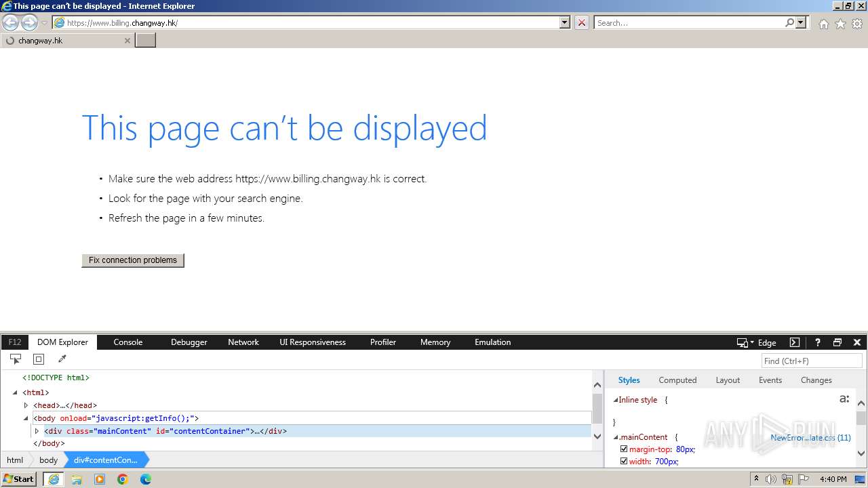This screenshot has height=488, width=868.
Task: Click the recent pages dropdown arrow
Action: (44, 23)
